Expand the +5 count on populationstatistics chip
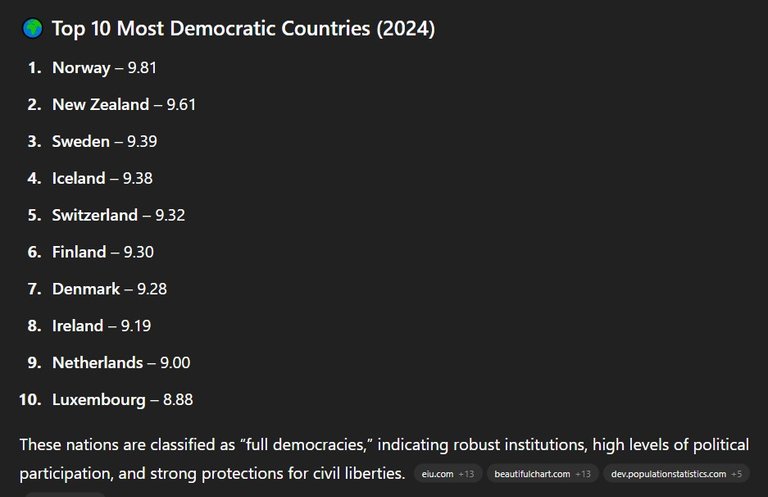768x497 pixels. coord(737,474)
